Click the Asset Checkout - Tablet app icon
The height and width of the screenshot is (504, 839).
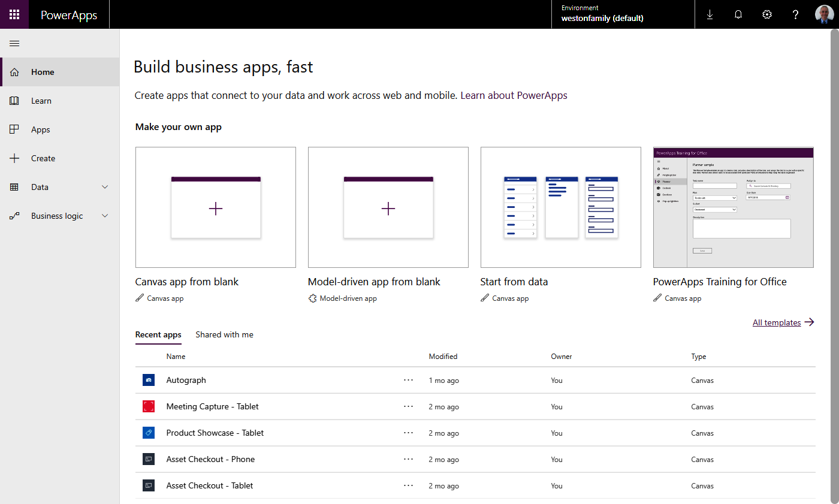pyautogui.click(x=149, y=485)
